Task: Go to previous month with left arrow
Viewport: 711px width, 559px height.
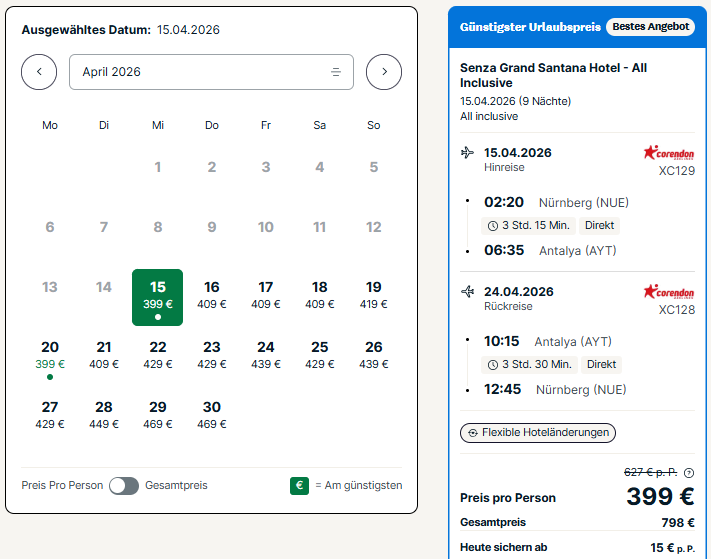Action: [x=39, y=72]
